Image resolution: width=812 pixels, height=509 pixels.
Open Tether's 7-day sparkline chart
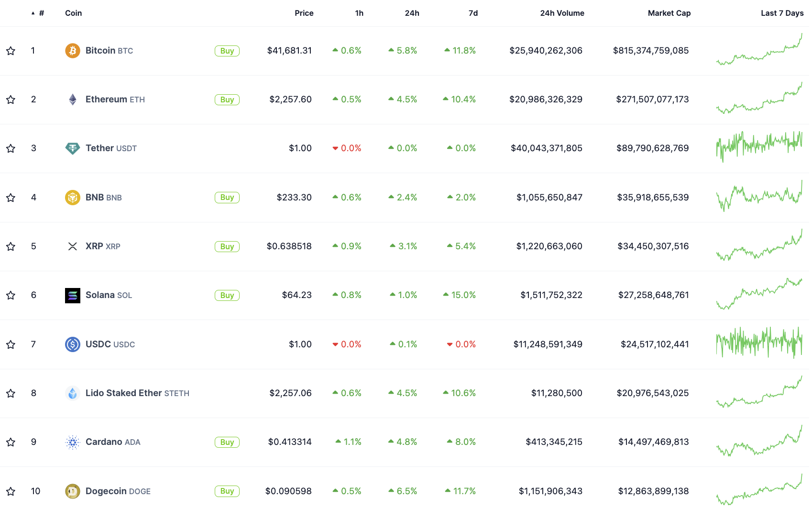coord(759,147)
